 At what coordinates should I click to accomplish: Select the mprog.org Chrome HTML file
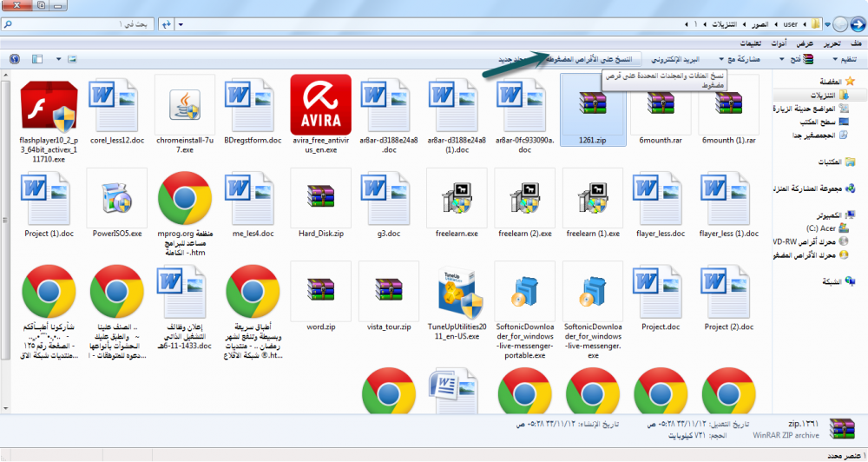pos(184,199)
